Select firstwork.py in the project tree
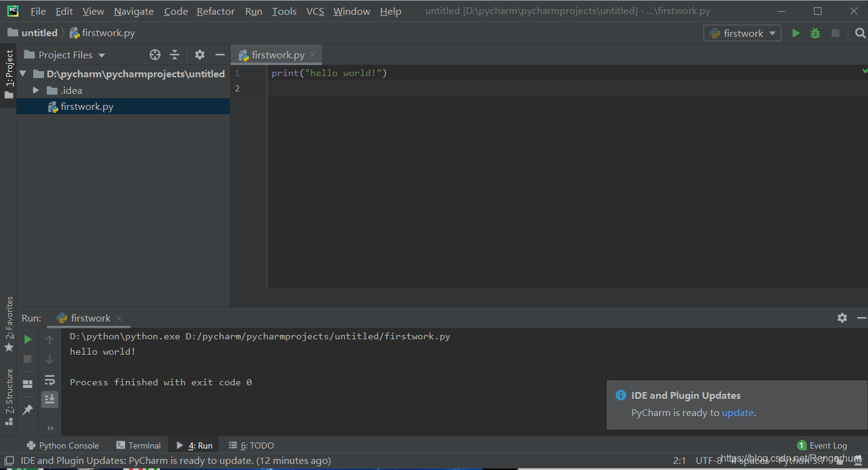Screen dimensions: 868x470 click(86, 107)
